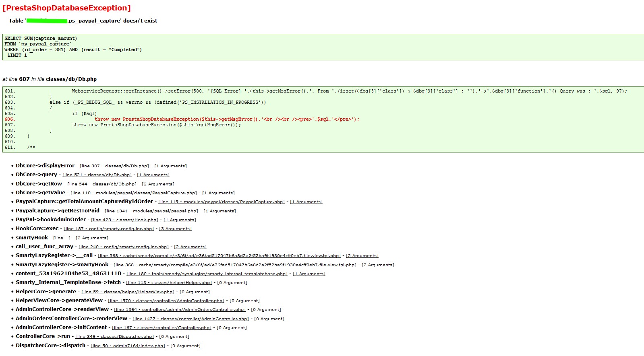Click 'HelperCore->generate' stack trace entry
Screen dimensions: 644x356
point(46,292)
